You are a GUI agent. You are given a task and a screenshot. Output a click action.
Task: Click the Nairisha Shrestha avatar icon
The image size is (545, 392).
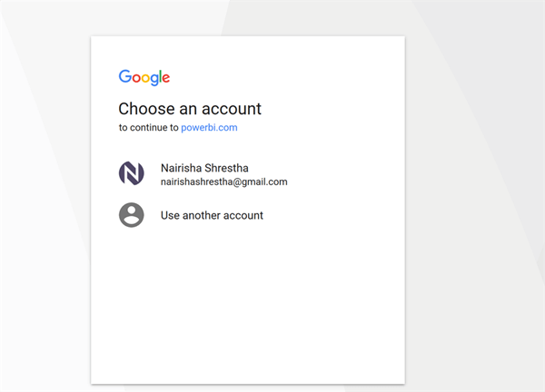[x=132, y=173]
